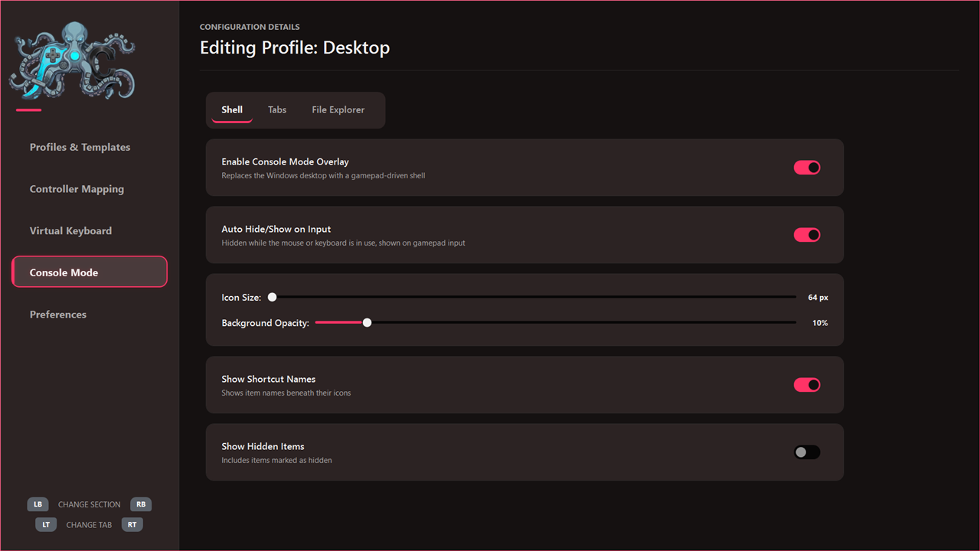The image size is (980, 551).
Task: Select Console Mode in the sidebar
Action: pos(90,272)
